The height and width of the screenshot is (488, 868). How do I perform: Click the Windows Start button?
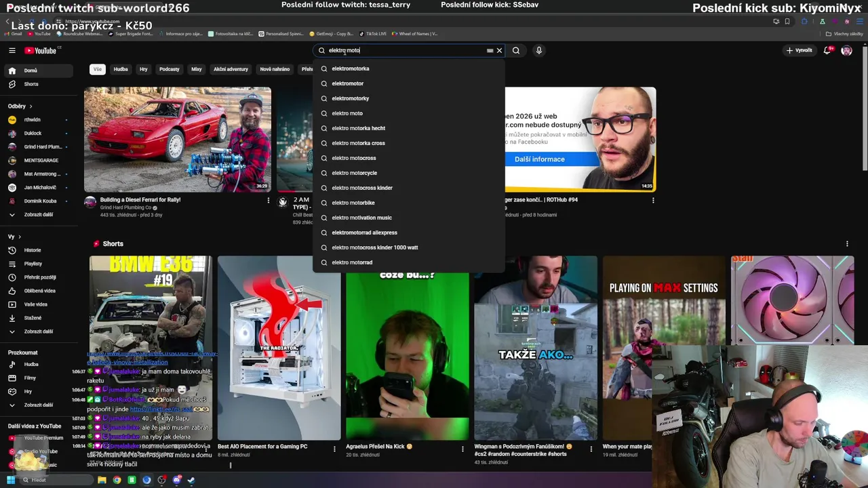11,480
